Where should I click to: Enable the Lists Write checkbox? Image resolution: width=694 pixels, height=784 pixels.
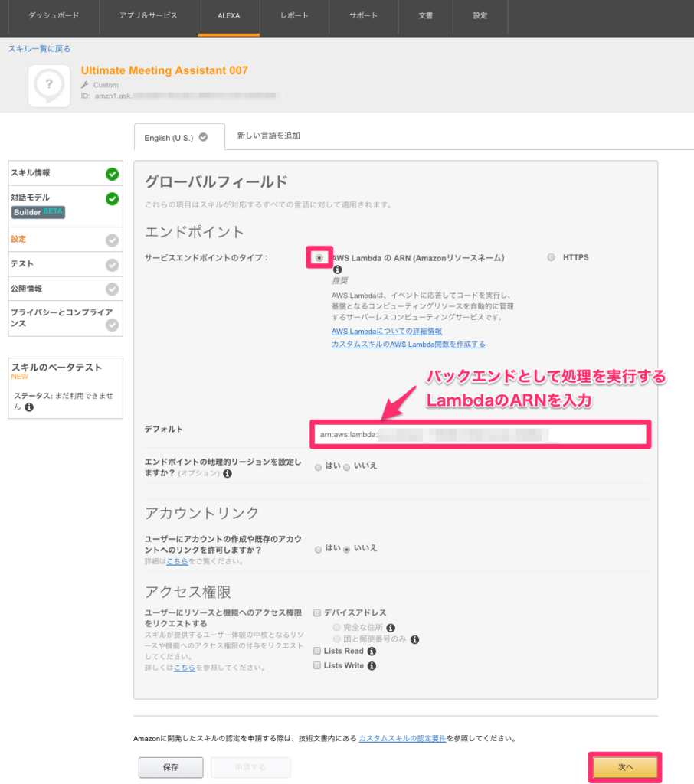(x=316, y=665)
